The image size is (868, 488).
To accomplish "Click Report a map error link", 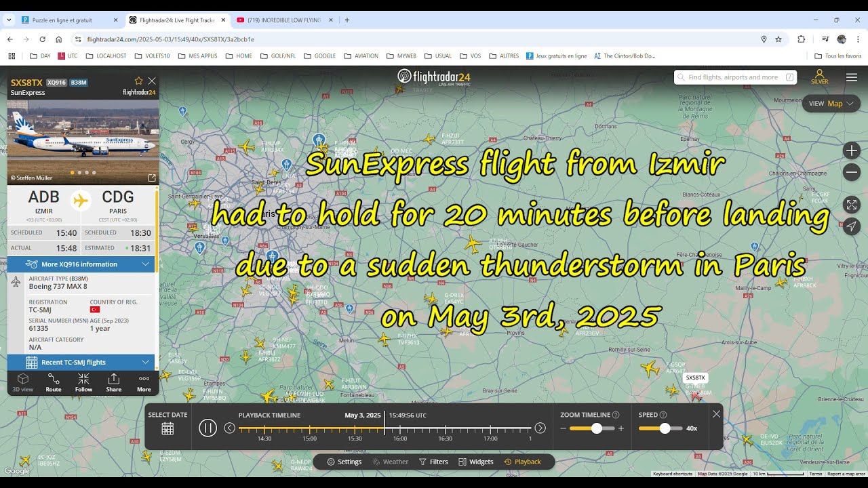I will tap(845, 474).
